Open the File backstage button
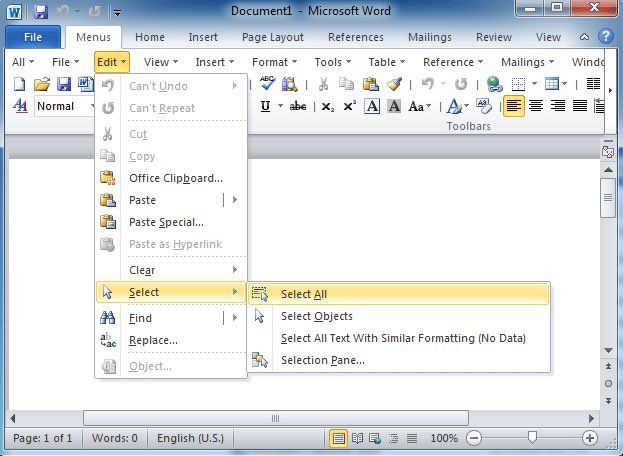Screen dimensions: 623x456 click(x=33, y=37)
